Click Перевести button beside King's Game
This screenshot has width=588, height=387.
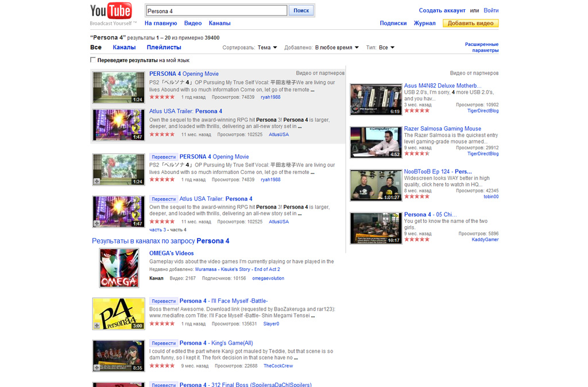pyautogui.click(x=164, y=343)
